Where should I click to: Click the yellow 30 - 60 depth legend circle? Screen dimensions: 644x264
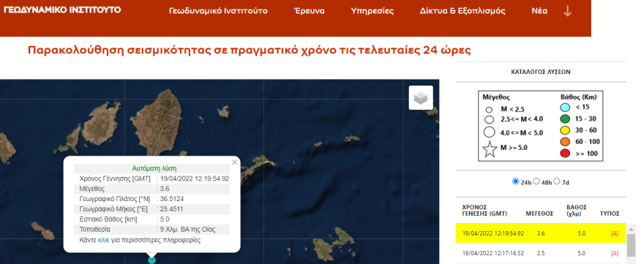tap(565, 131)
